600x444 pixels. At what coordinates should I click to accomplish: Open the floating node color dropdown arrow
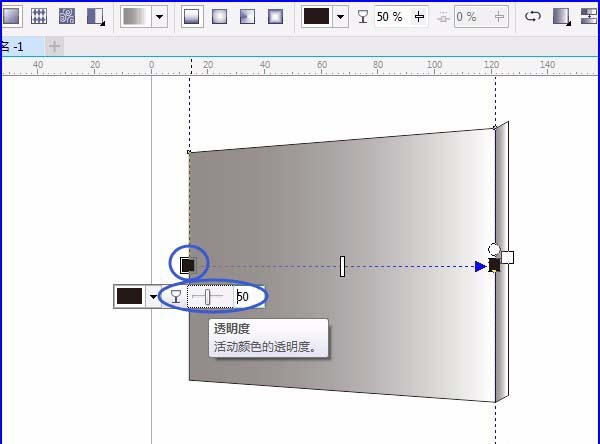(x=153, y=296)
